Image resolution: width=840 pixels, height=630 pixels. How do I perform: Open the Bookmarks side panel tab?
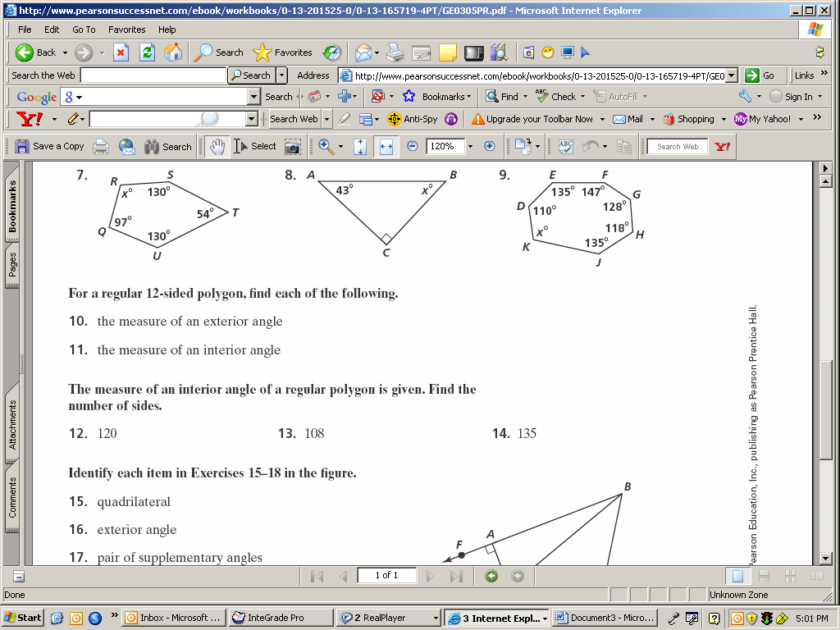(x=12, y=207)
